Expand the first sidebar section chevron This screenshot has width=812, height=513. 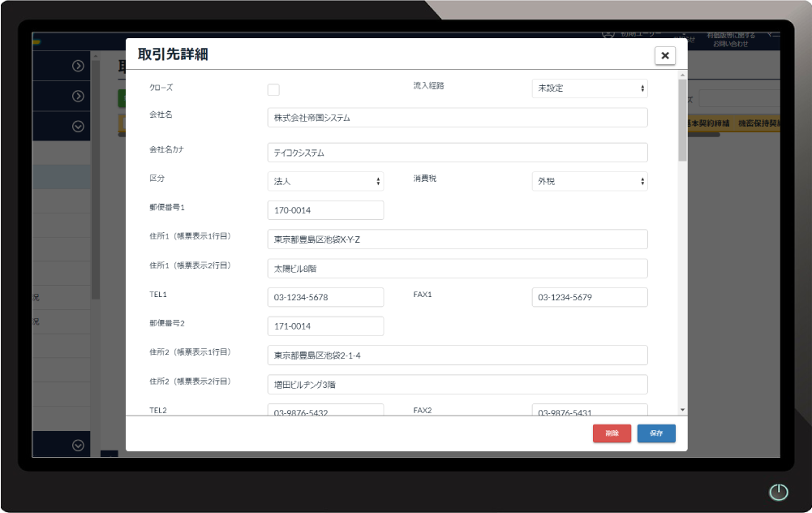[77, 66]
